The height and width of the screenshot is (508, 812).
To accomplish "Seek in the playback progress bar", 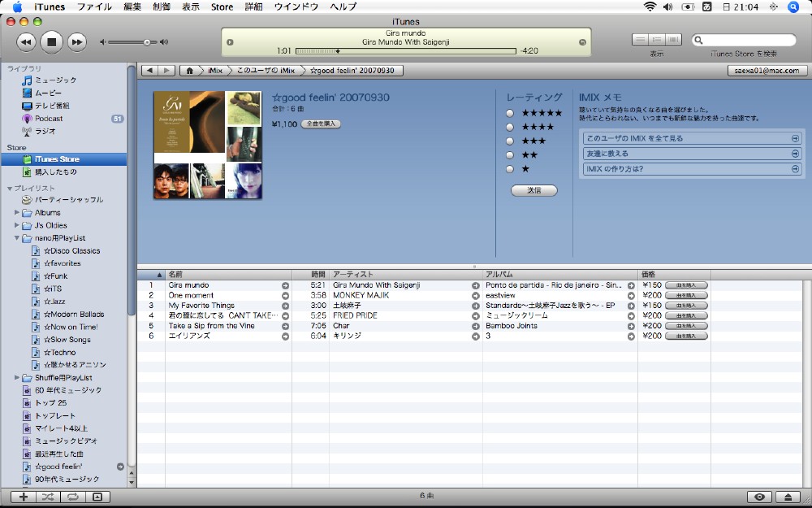I will 406,50.
